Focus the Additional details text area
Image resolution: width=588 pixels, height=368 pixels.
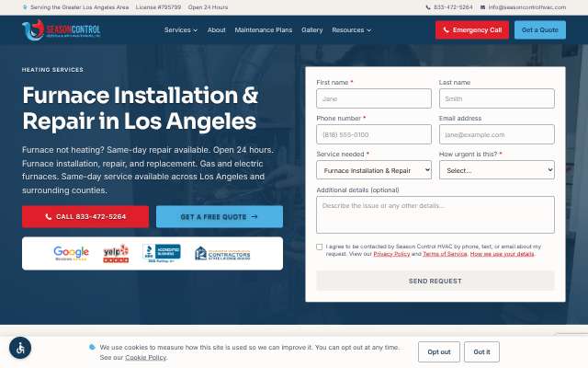pos(435,214)
